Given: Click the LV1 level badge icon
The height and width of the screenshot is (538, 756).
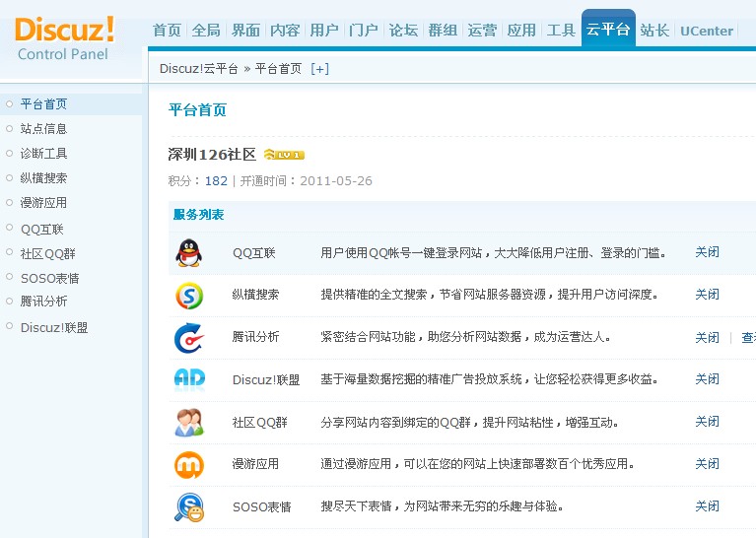Looking at the screenshot, I should (284, 155).
